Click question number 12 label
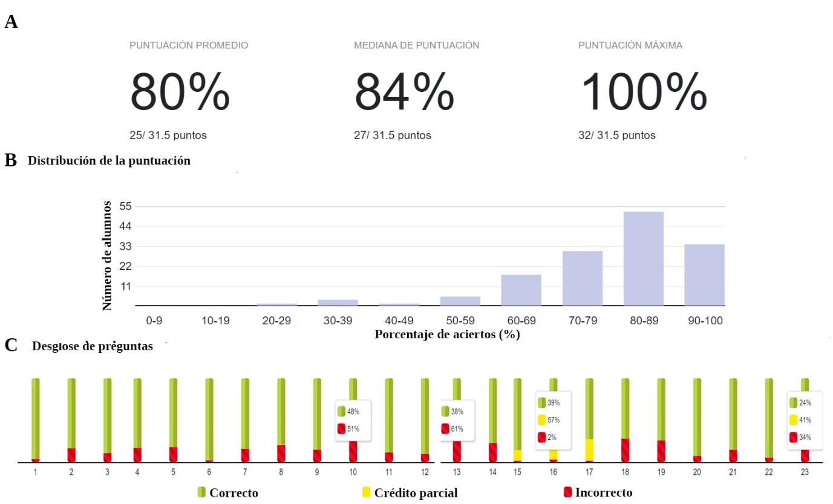833x504 pixels. pos(425,472)
